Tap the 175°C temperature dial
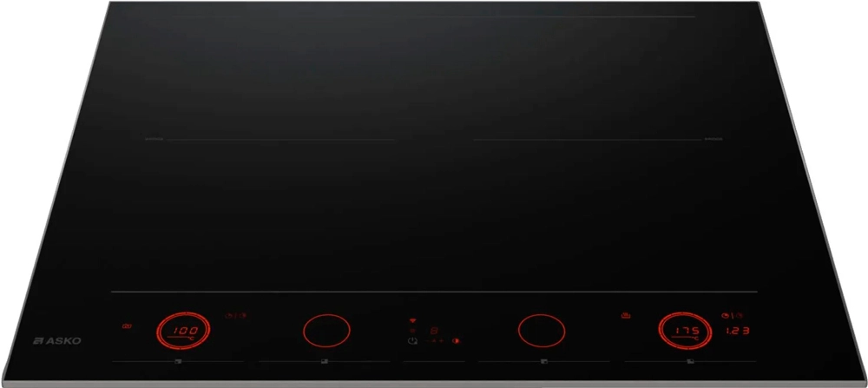Viewport: 868px width, 388px height. pos(686,331)
